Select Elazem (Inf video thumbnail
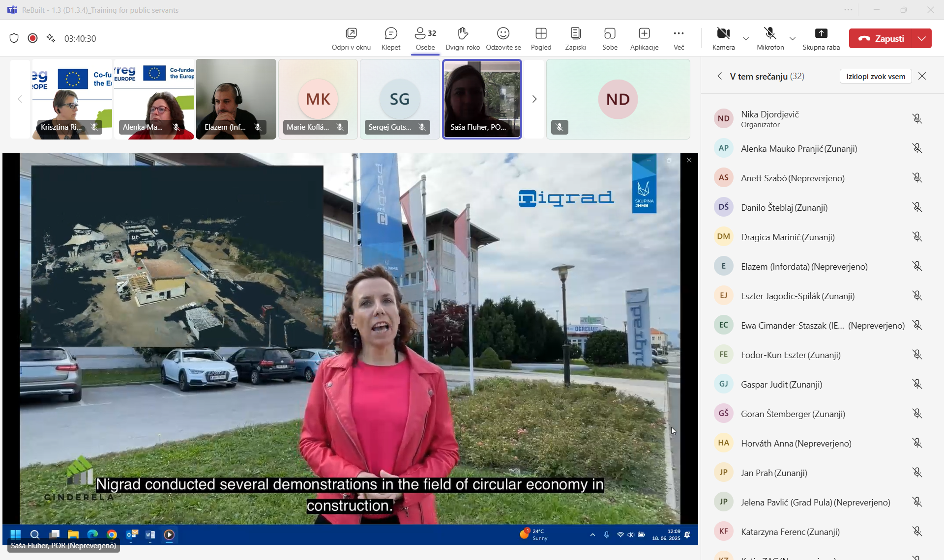Screen dimensions: 944x560 [x=236, y=99]
